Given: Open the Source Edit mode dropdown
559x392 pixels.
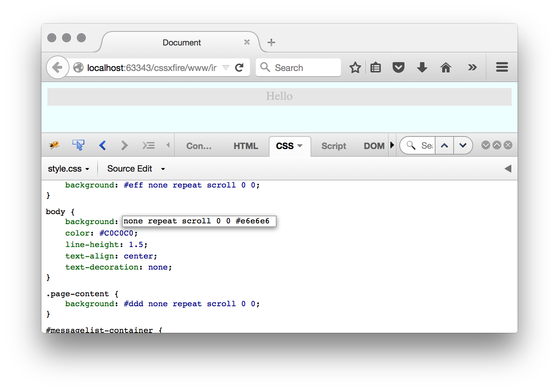Looking at the screenshot, I should tap(136, 169).
